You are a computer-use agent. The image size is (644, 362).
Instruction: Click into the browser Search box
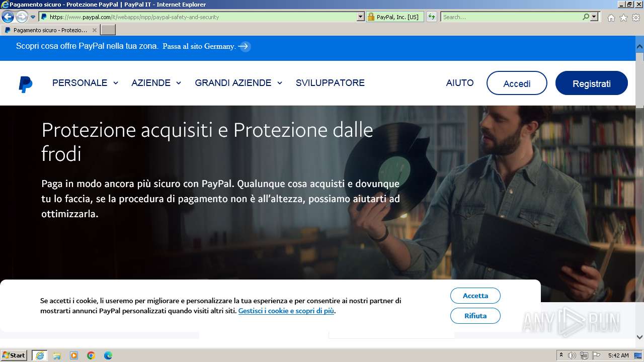pos(511,17)
